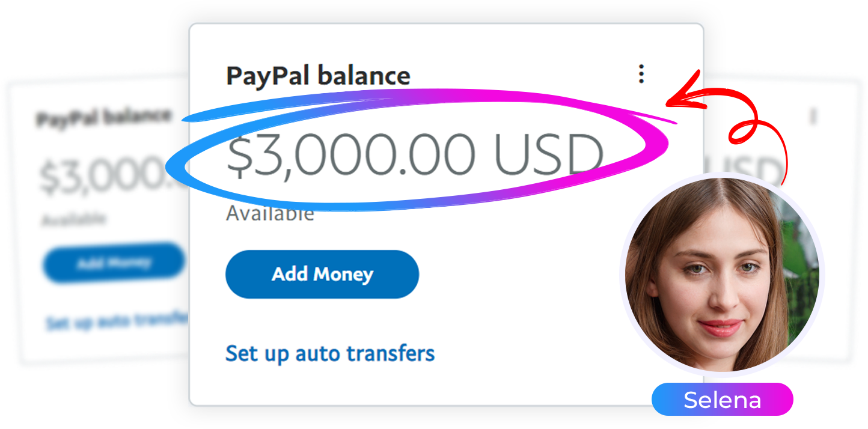Click the sharp PayPal balance heading in the center

tap(318, 76)
